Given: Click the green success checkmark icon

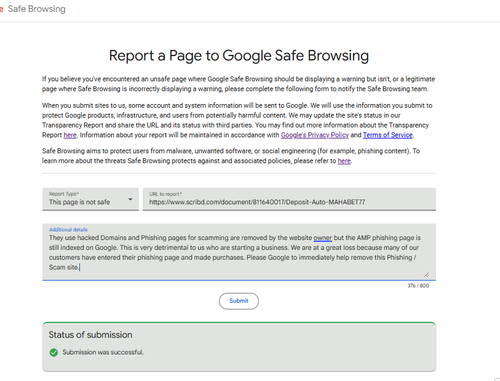Looking at the screenshot, I should coord(54,352).
